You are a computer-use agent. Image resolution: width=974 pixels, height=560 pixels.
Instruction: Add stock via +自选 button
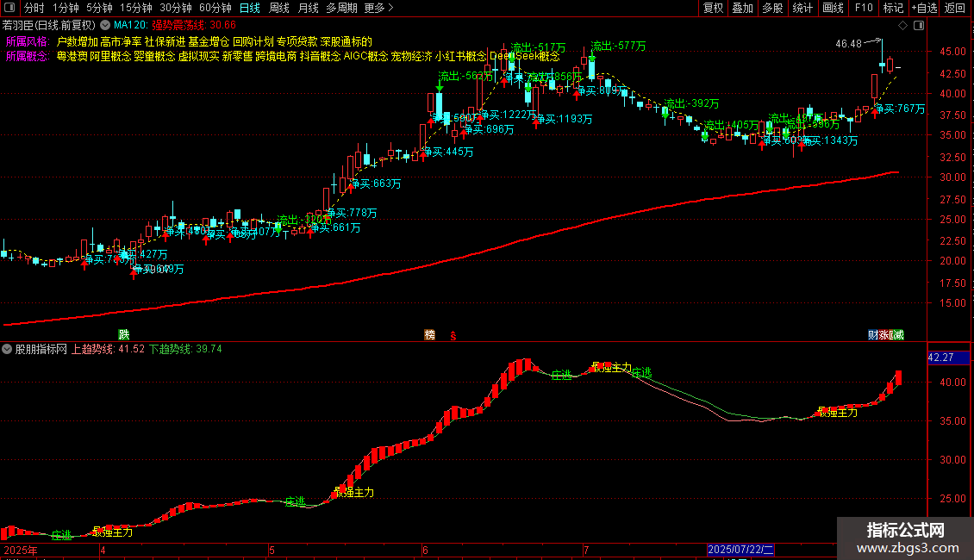tap(924, 8)
